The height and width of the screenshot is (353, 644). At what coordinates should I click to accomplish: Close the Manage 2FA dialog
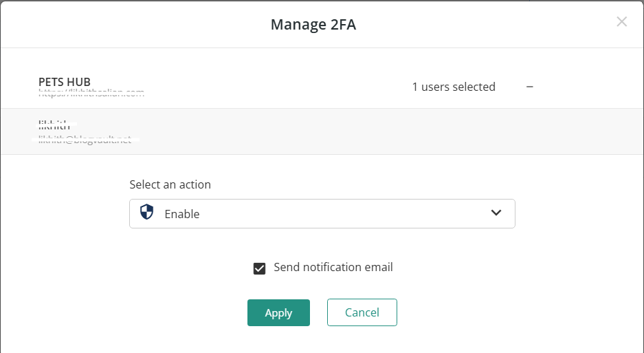click(x=621, y=22)
